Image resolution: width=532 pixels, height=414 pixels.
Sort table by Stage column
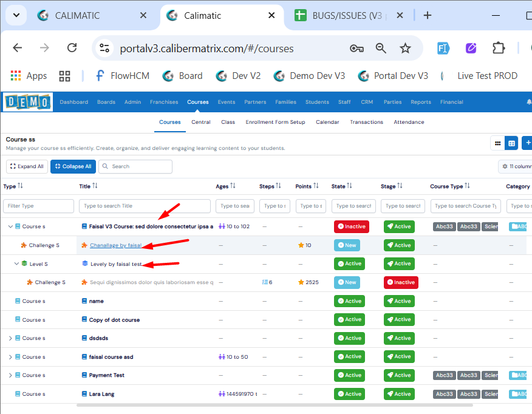[400, 186]
